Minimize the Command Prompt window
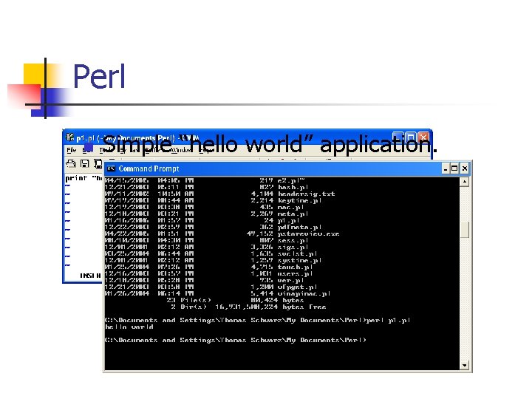This screenshot has width=532, height=399. [446, 168]
